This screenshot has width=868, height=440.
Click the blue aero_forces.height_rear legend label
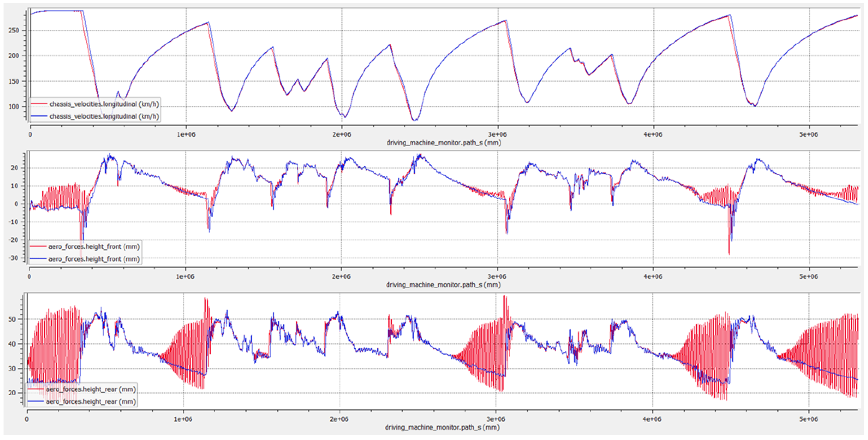pyautogui.click(x=91, y=402)
